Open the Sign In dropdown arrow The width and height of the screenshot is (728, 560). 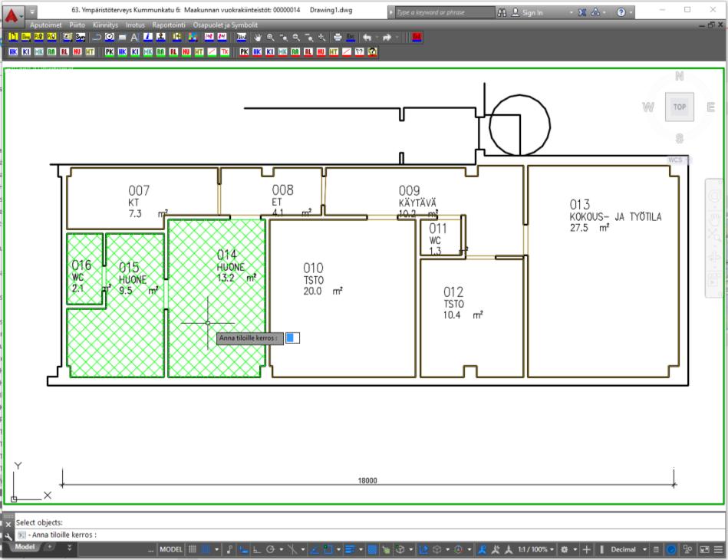[571, 12]
